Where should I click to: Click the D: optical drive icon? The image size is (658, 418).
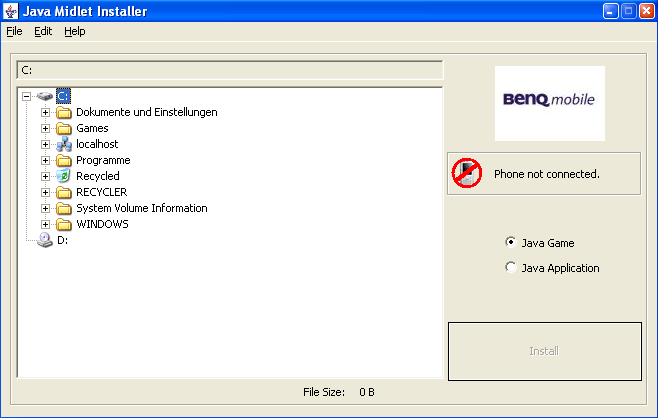pyautogui.click(x=45, y=240)
